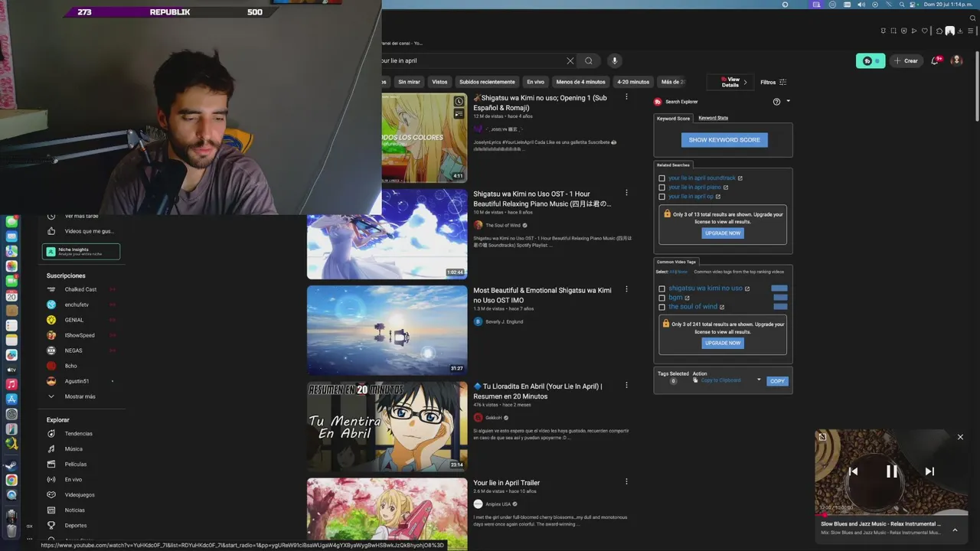Open En vivo in the Explorar sidebar

click(x=73, y=480)
